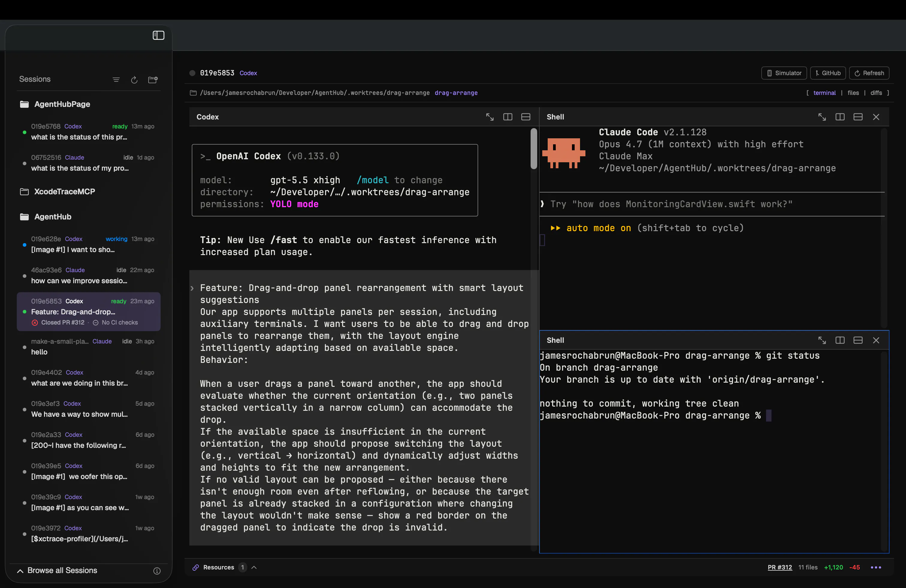The height and width of the screenshot is (588, 906).
Task: Split lower Shell panel into rows
Action: point(858,340)
